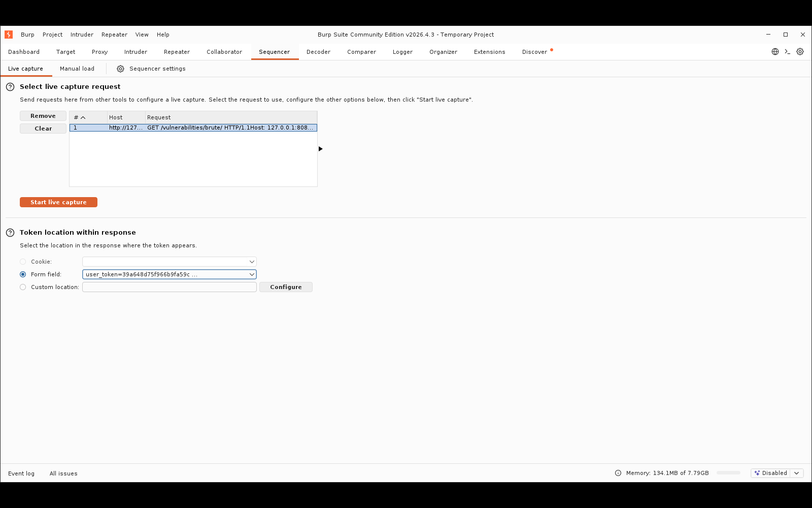Click the Host column header
Viewport: 812px width, 508px height.
tap(126, 117)
